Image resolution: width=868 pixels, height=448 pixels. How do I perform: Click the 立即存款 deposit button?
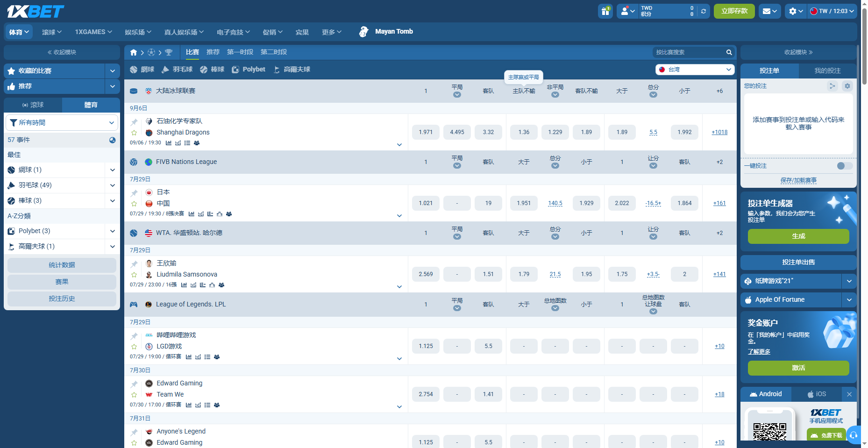734,11
